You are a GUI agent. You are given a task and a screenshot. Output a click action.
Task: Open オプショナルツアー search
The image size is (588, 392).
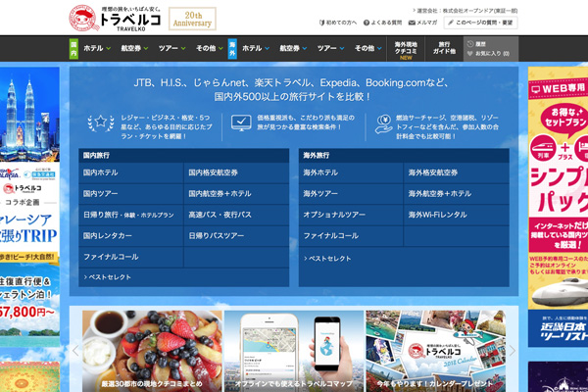coord(351,215)
